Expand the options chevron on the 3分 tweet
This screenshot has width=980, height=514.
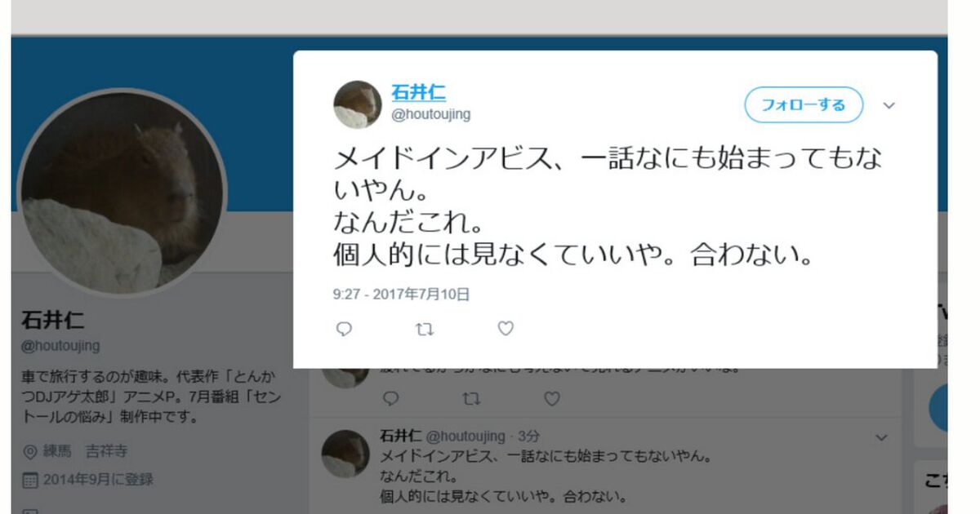click(881, 438)
